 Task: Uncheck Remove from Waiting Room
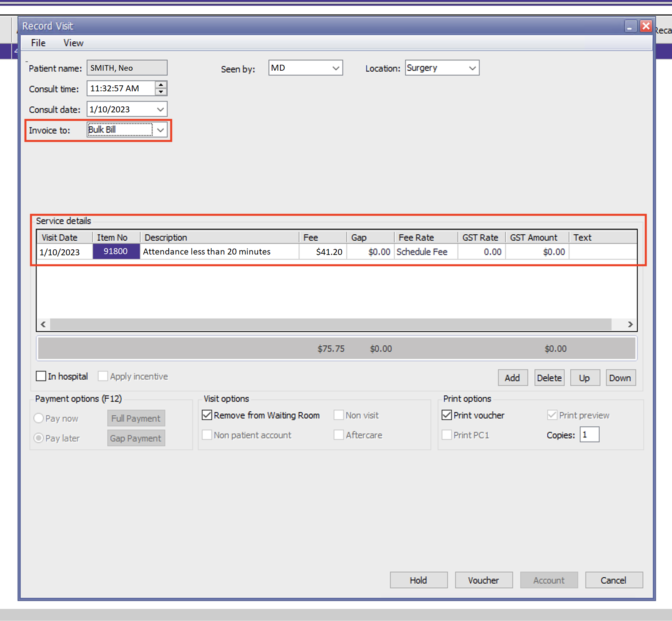[207, 415]
